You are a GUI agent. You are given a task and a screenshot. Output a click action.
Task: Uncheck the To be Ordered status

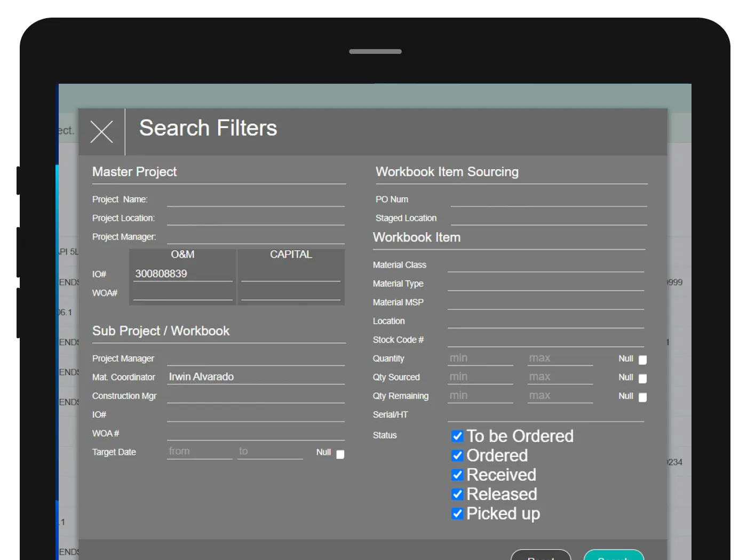457,436
